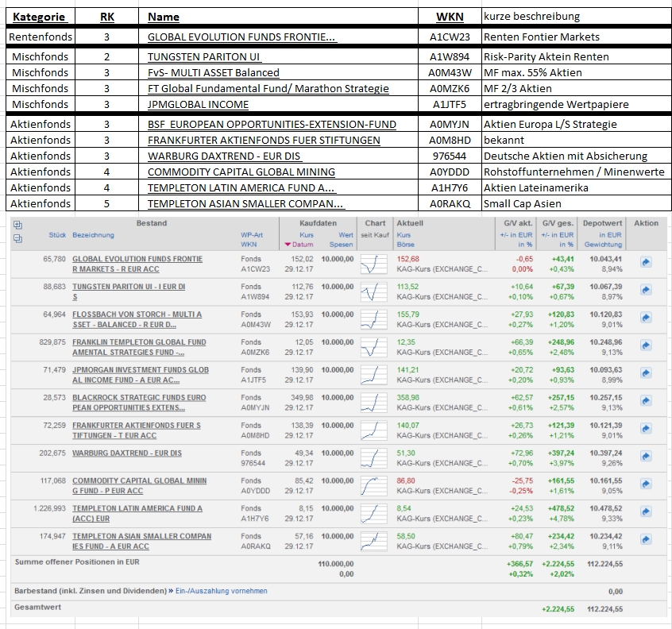Click spreadsheet link COMMODITY CAPITAL GLOBAL MINING
This screenshot has width=672, height=629.
click(241, 172)
